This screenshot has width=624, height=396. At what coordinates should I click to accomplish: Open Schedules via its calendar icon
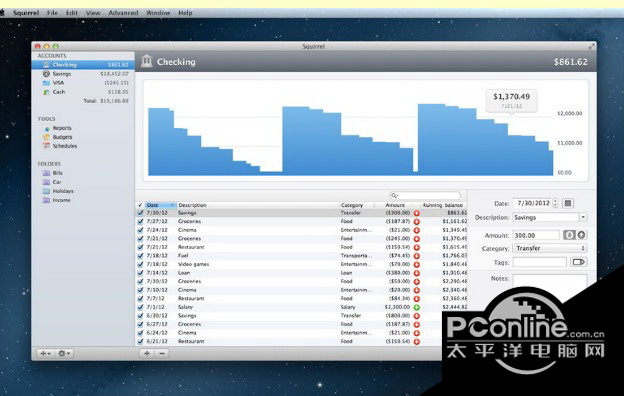coord(47,146)
